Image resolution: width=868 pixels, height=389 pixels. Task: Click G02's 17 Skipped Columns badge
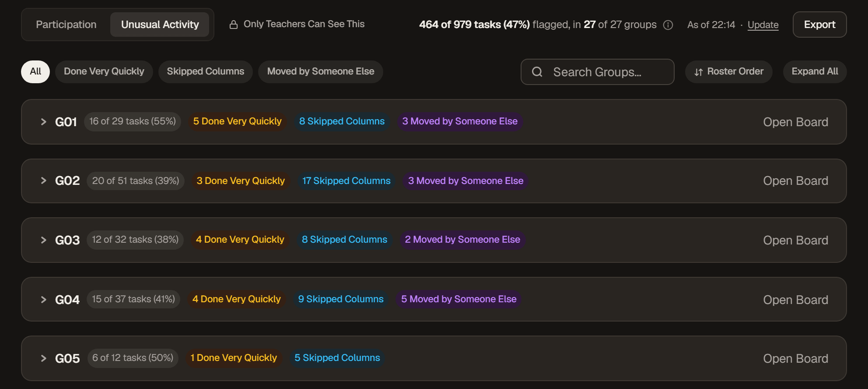[346, 181]
